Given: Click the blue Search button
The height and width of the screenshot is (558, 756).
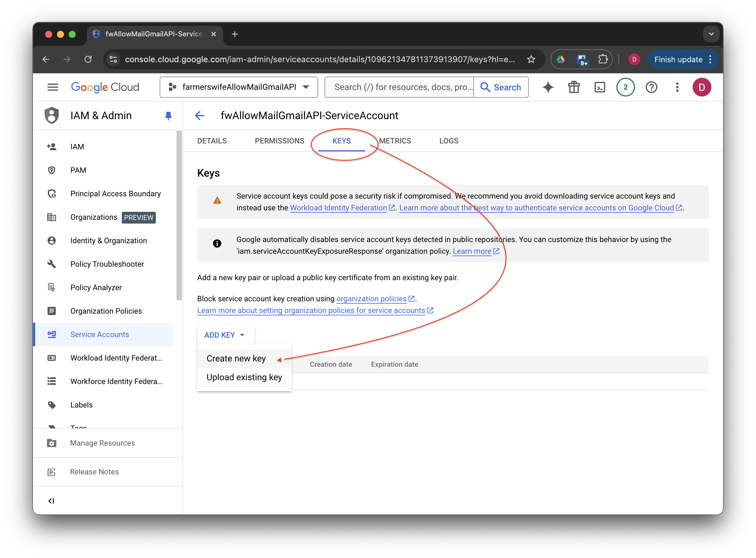Looking at the screenshot, I should click(x=501, y=87).
